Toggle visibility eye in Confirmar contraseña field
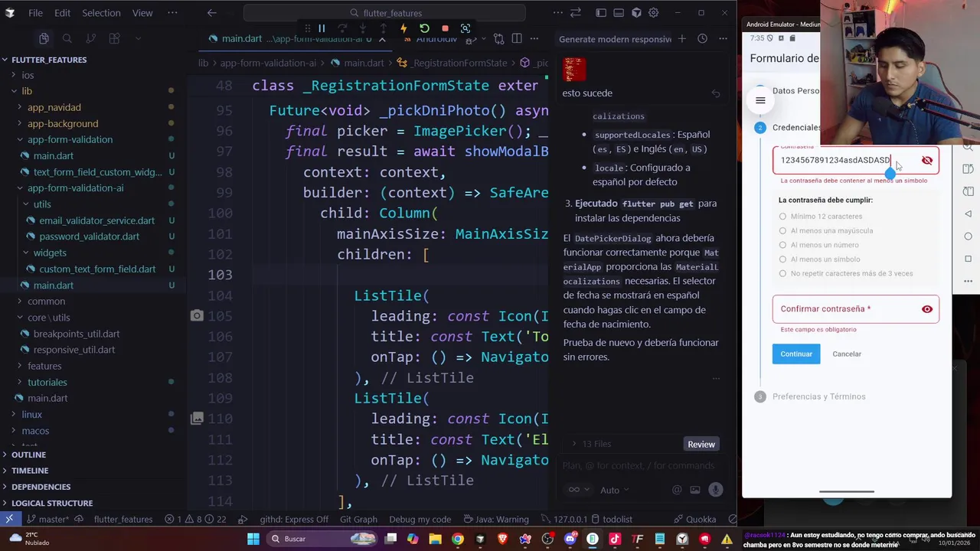The width and height of the screenshot is (980, 551). [x=927, y=309]
